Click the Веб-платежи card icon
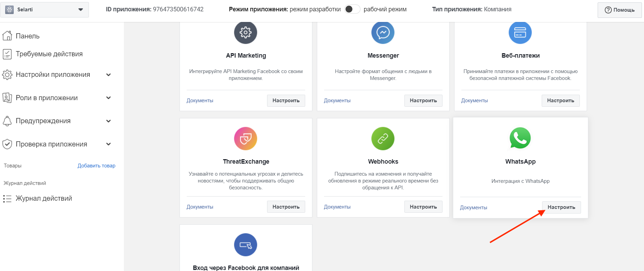This screenshot has height=271, width=644. click(520, 33)
